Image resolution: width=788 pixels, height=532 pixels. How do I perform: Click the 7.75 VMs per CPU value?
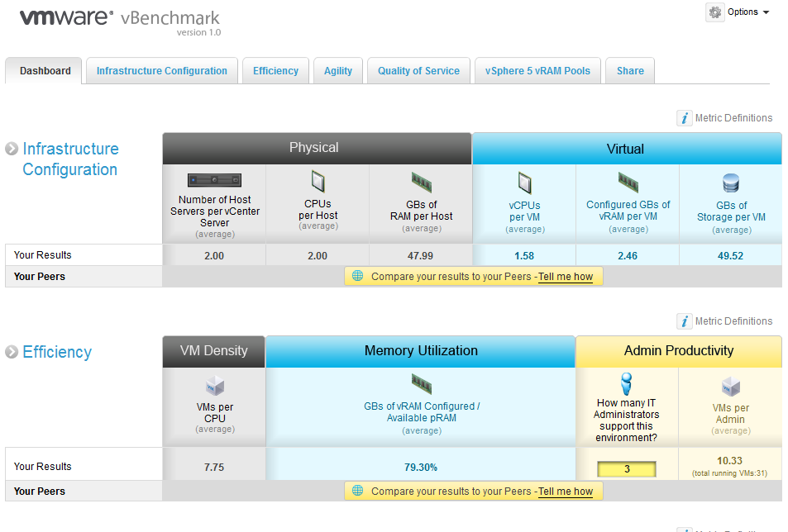click(x=214, y=468)
